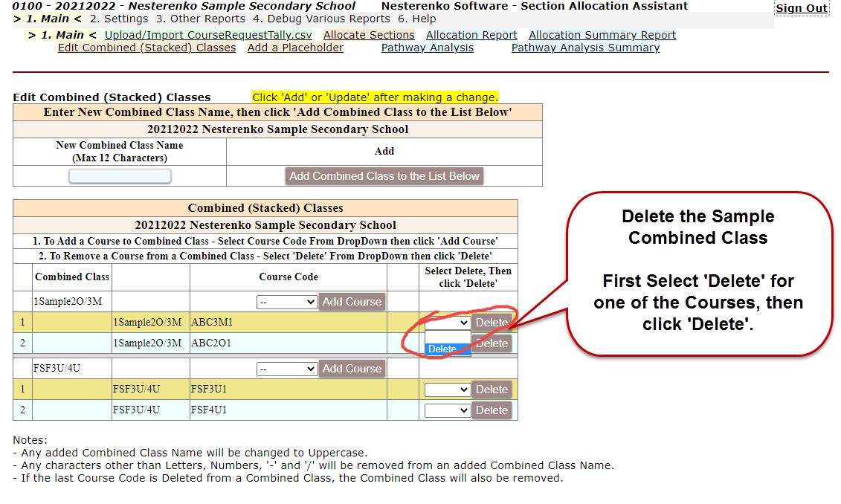Expand course code dropdown for 1Sample2O/3M
841x504 pixels.
[x=286, y=302]
